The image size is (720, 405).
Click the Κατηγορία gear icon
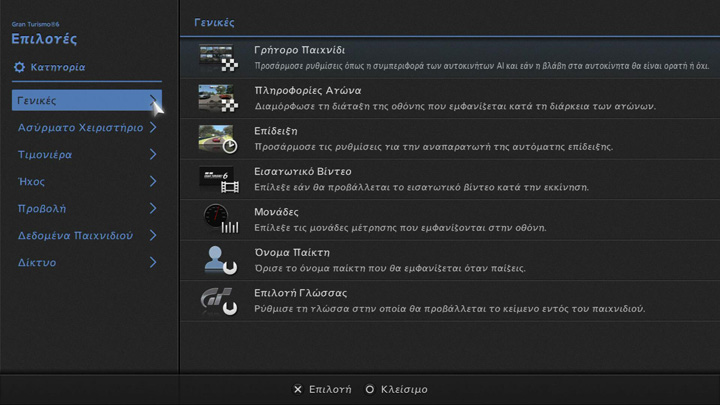tap(19, 68)
